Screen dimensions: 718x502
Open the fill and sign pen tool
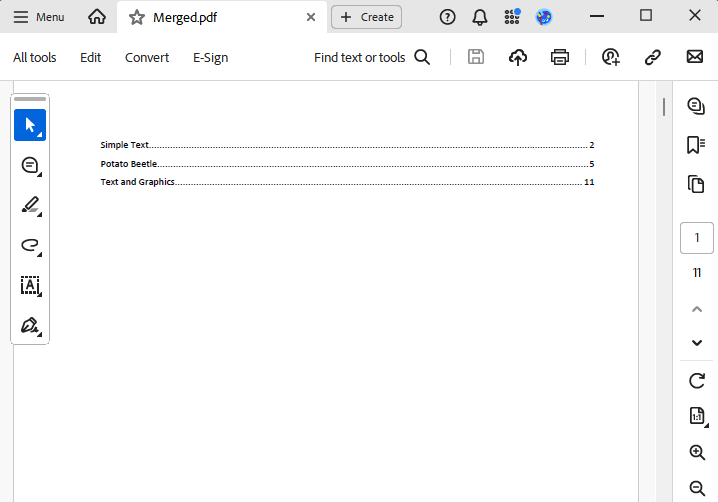(x=30, y=326)
